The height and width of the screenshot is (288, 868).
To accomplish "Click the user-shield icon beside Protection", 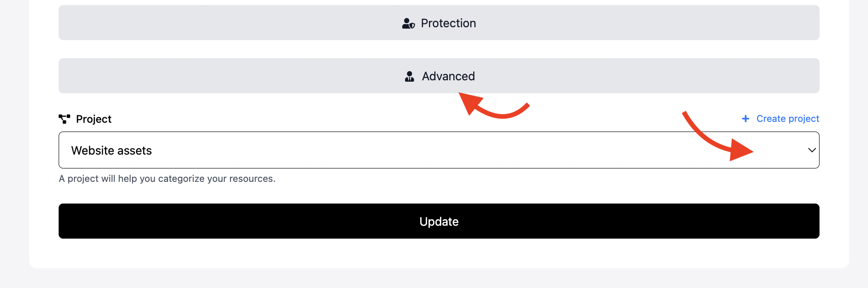I will point(408,24).
